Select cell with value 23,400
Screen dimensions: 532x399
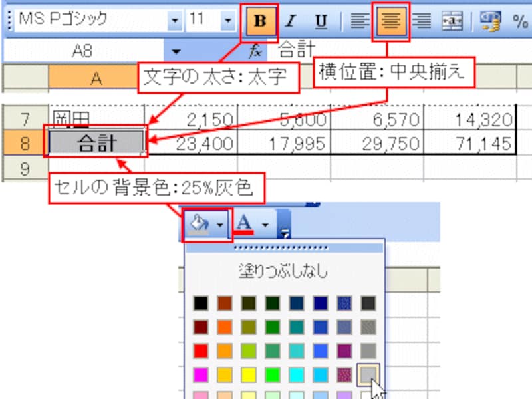click(191, 142)
